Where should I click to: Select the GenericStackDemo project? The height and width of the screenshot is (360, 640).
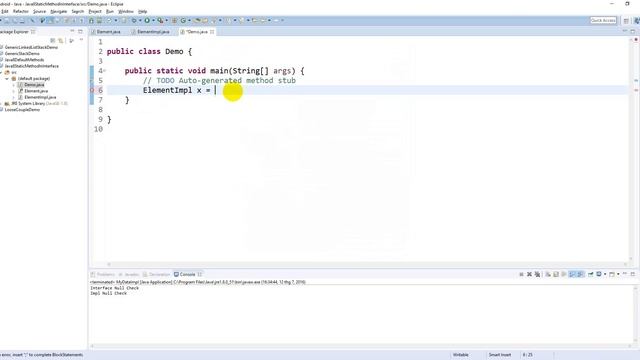coord(22,53)
